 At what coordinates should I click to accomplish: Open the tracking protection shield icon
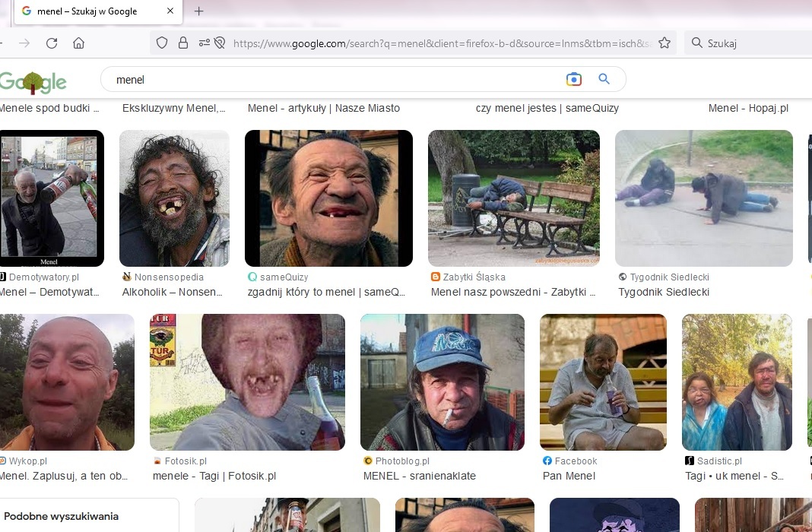pyautogui.click(x=161, y=43)
